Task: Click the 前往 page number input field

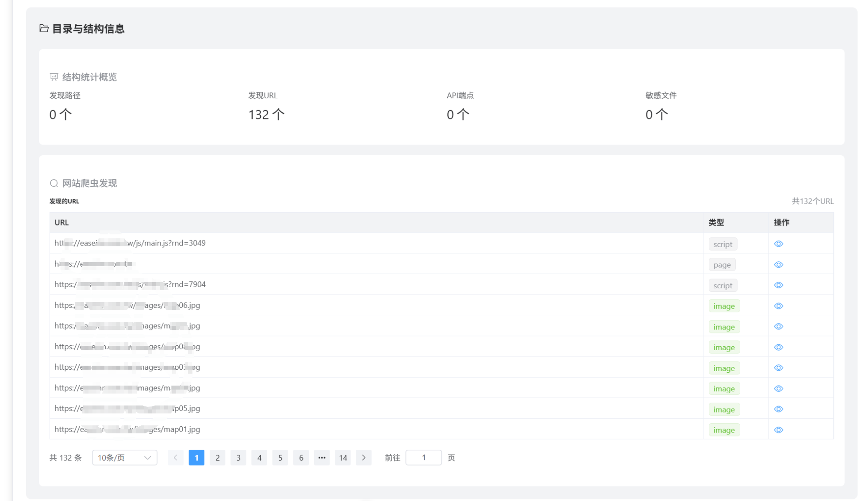Action: [x=423, y=458]
